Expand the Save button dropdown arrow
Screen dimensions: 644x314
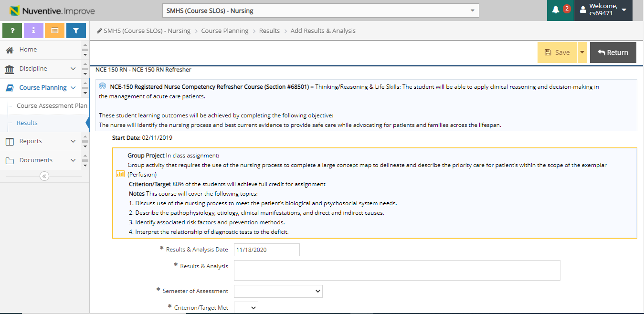(582, 52)
